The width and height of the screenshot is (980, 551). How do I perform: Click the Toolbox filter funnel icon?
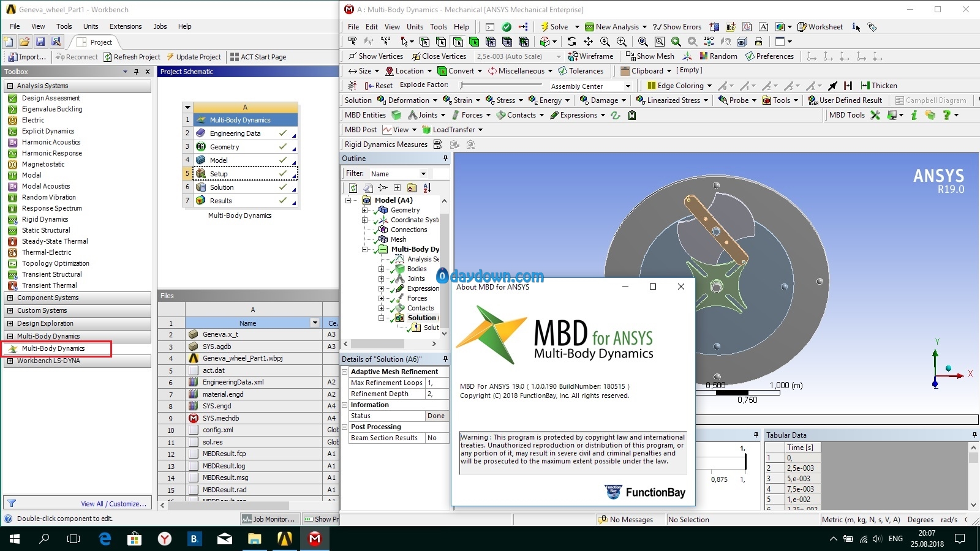pos(11,503)
